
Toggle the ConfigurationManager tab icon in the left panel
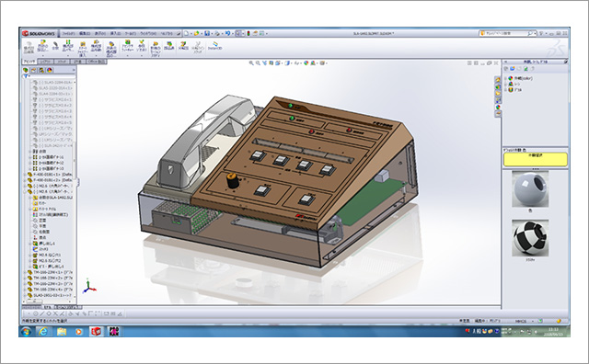[41, 70]
